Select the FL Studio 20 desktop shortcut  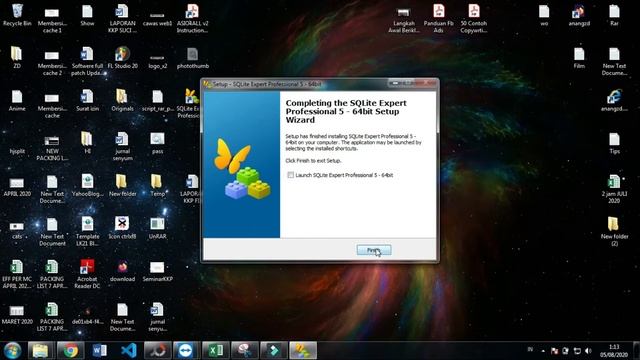click(122, 58)
